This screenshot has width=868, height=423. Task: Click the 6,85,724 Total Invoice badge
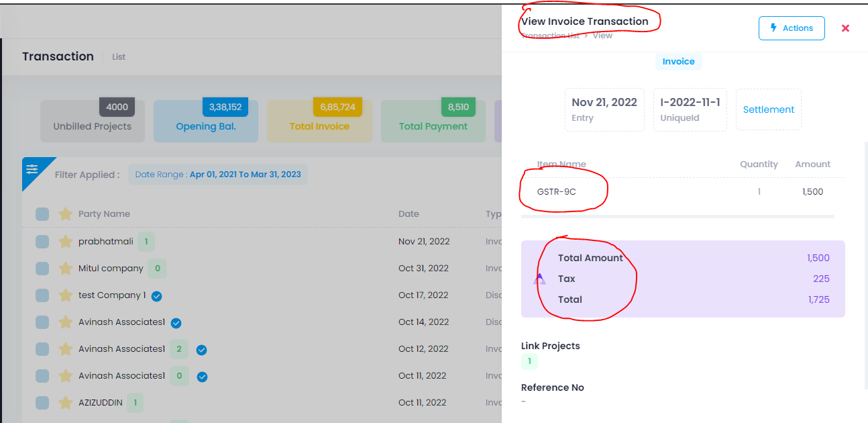337,107
